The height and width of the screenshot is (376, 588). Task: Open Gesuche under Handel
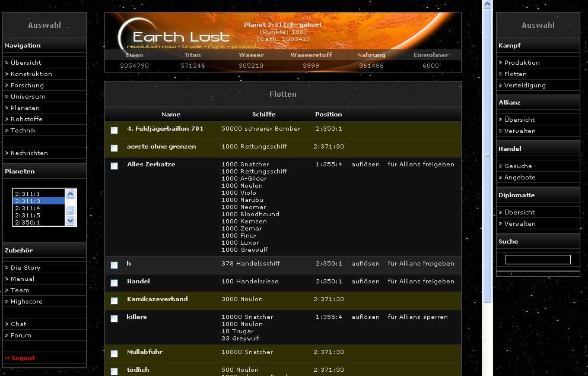[x=518, y=166]
